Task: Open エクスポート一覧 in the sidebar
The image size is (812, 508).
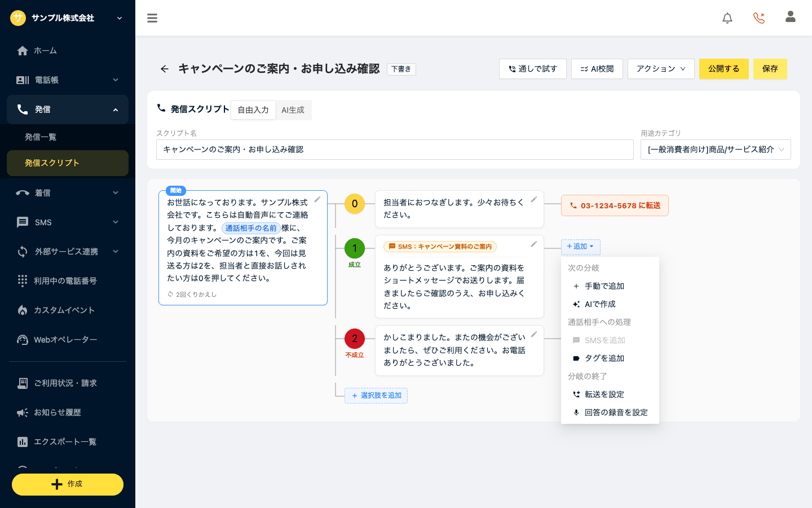Action: [68, 442]
